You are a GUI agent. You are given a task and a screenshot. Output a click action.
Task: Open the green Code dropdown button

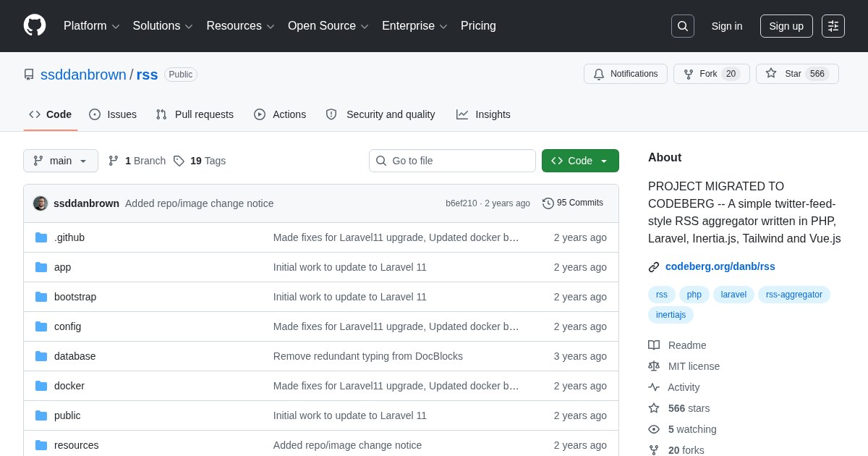[580, 161]
